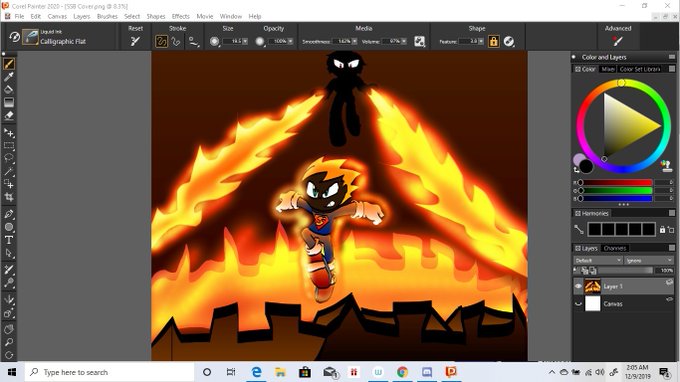This screenshot has height=382, width=680.
Task: Hide Layer 1 with eye icon
Action: click(x=578, y=286)
